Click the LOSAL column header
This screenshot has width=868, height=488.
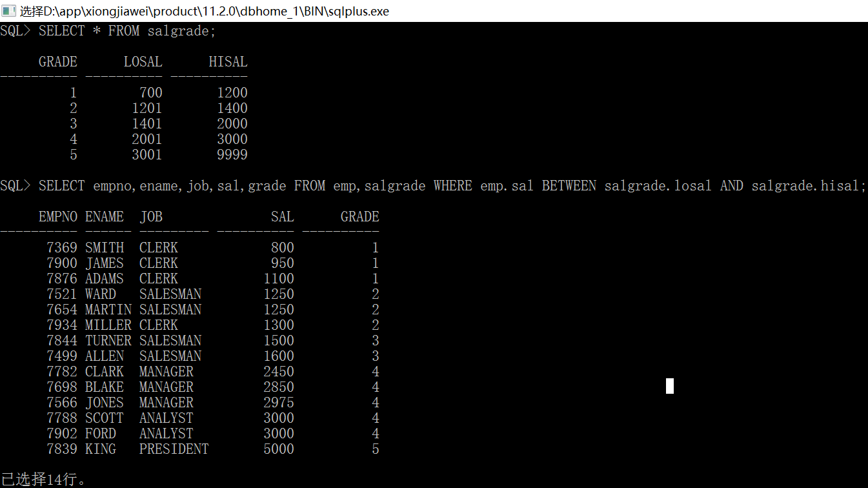click(x=143, y=62)
